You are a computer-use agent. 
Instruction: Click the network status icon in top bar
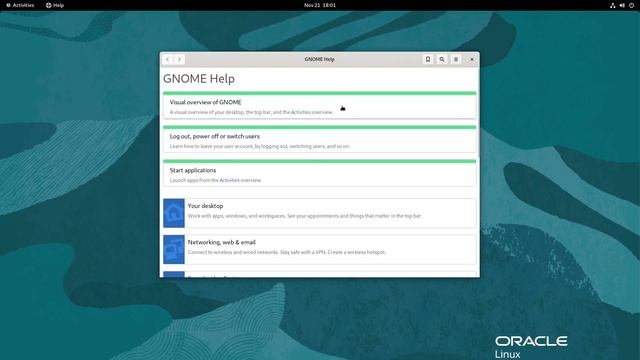pyautogui.click(x=612, y=5)
